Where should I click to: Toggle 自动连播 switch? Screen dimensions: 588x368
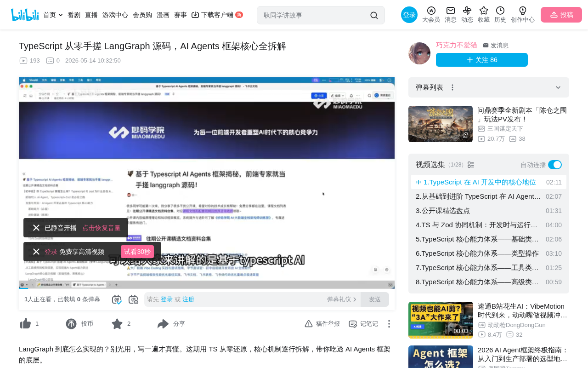click(555, 165)
